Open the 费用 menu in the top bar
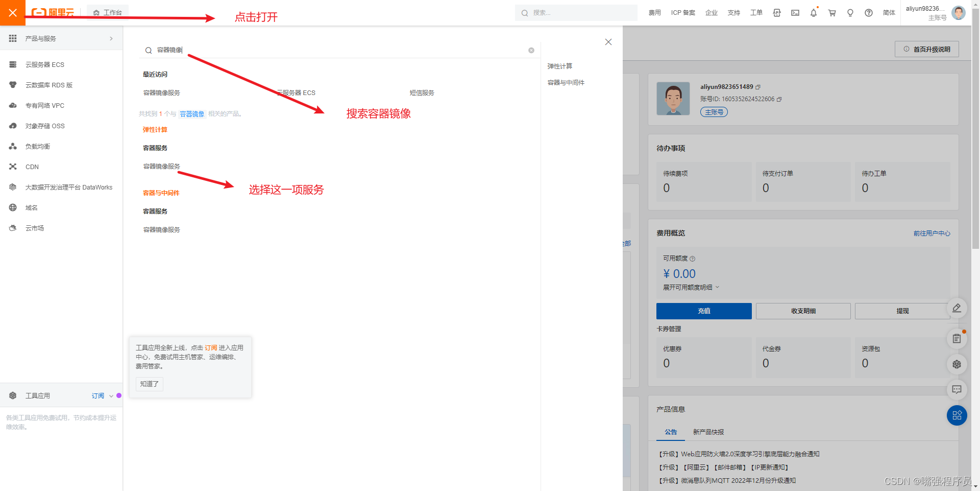The height and width of the screenshot is (491, 980). [x=655, y=13]
